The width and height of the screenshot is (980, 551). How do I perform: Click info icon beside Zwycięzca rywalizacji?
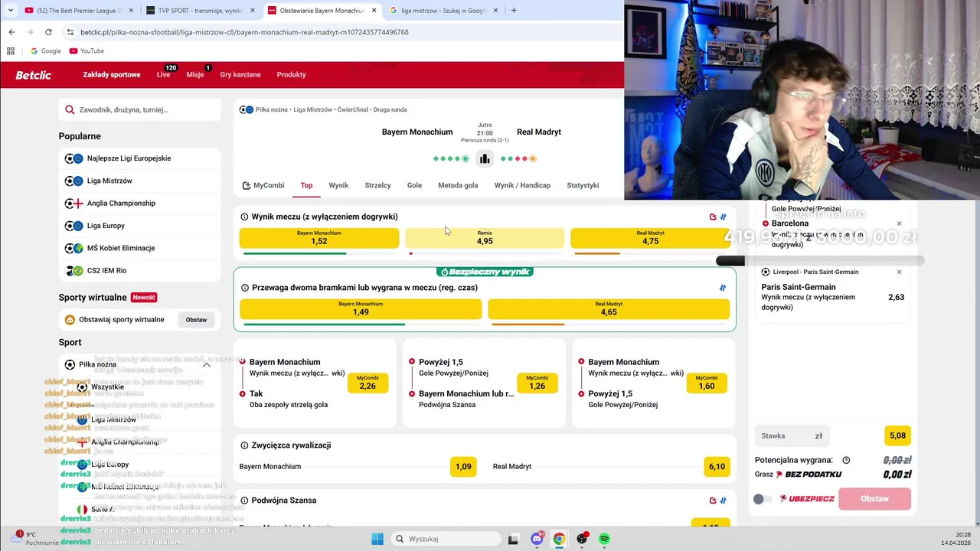[244, 445]
